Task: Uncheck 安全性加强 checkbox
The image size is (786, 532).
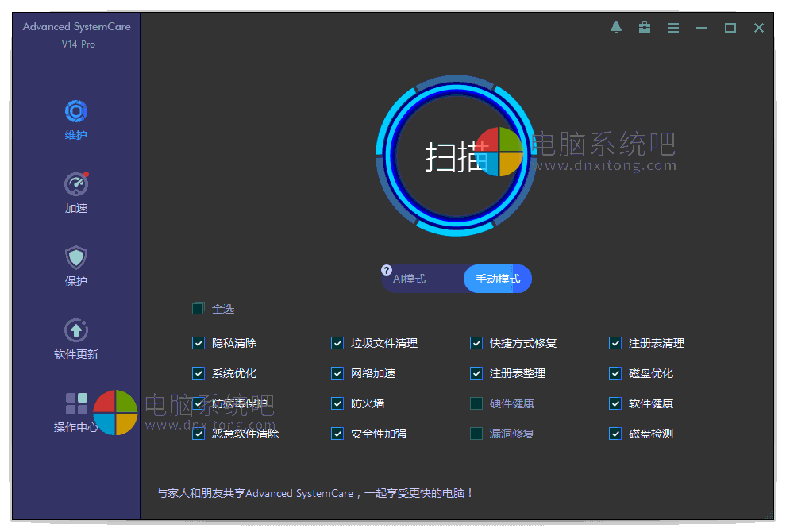Action: [337, 434]
